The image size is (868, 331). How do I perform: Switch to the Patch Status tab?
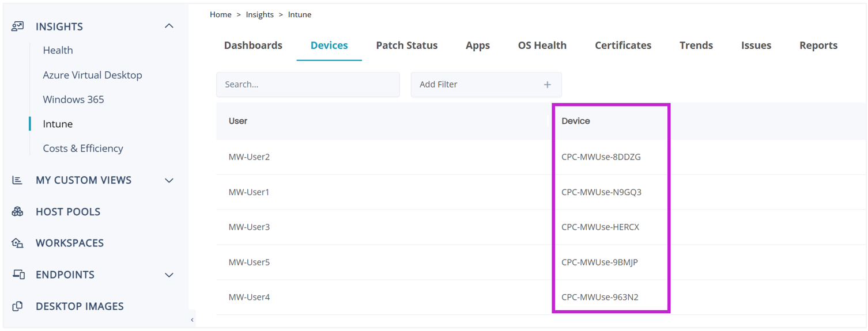coord(406,45)
